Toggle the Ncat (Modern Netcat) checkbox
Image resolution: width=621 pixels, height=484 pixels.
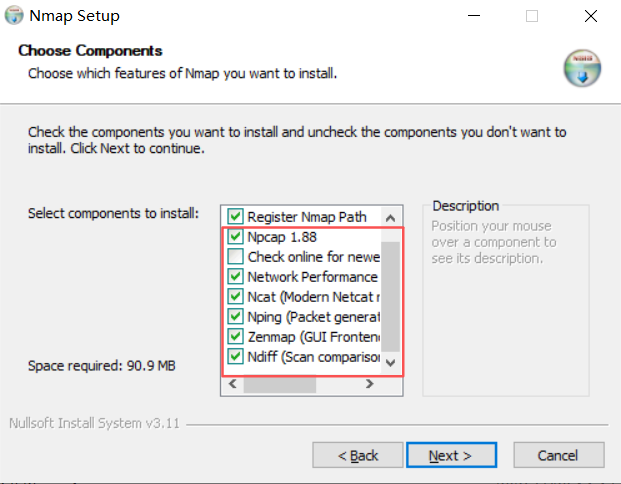[235, 296]
